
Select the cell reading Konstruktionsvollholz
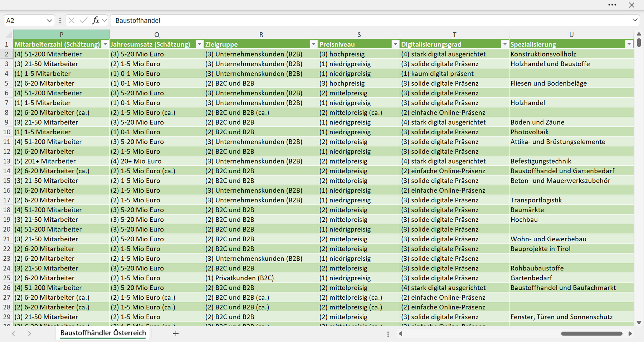coord(571,54)
